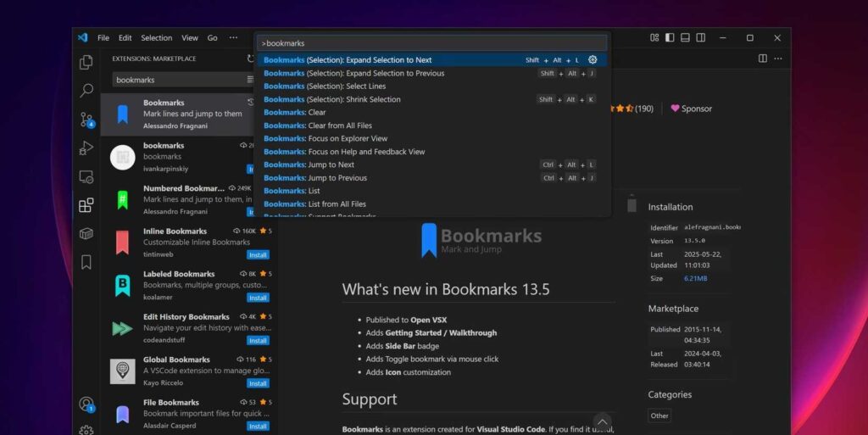Image resolution: width=868 pixels, height=435 pixels.
Task: Open the Explorer view in activity bar
Action: pos(86,62)
